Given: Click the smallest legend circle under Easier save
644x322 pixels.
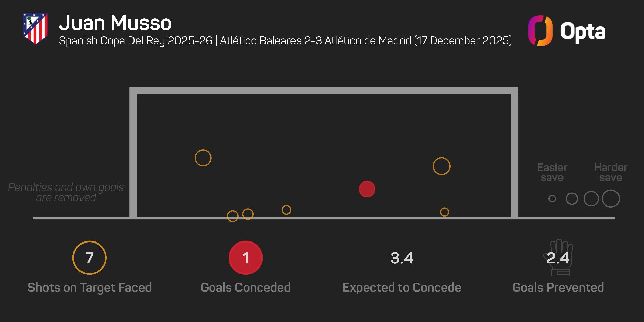Looking at the screenshot, I should point(552,199).
